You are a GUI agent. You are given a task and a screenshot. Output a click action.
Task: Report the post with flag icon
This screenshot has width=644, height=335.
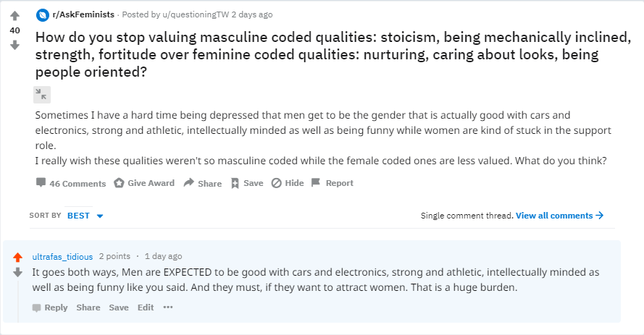point(333,183)
